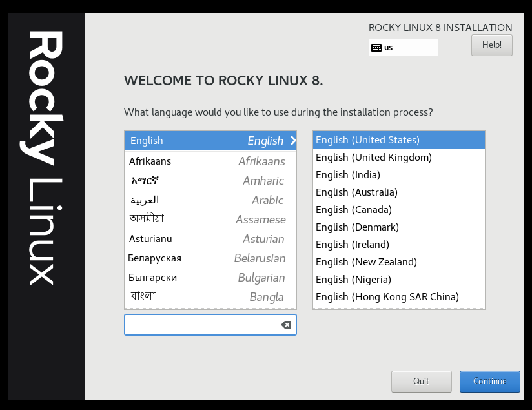Choose English (Nigeria) locale
Screen dimensions: 532x410
tap(398, 280)
